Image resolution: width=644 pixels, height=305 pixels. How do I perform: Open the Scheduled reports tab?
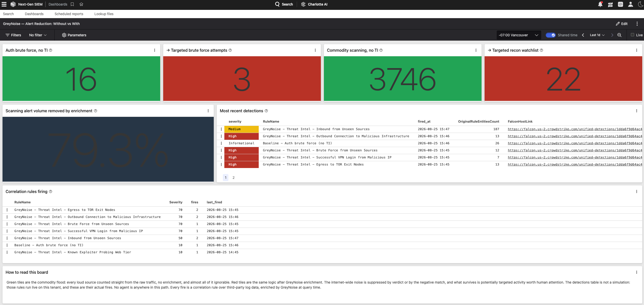69,14
